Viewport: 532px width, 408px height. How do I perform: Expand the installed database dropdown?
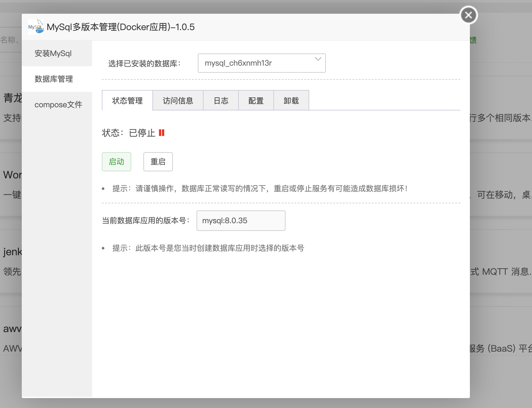point(262,63)
